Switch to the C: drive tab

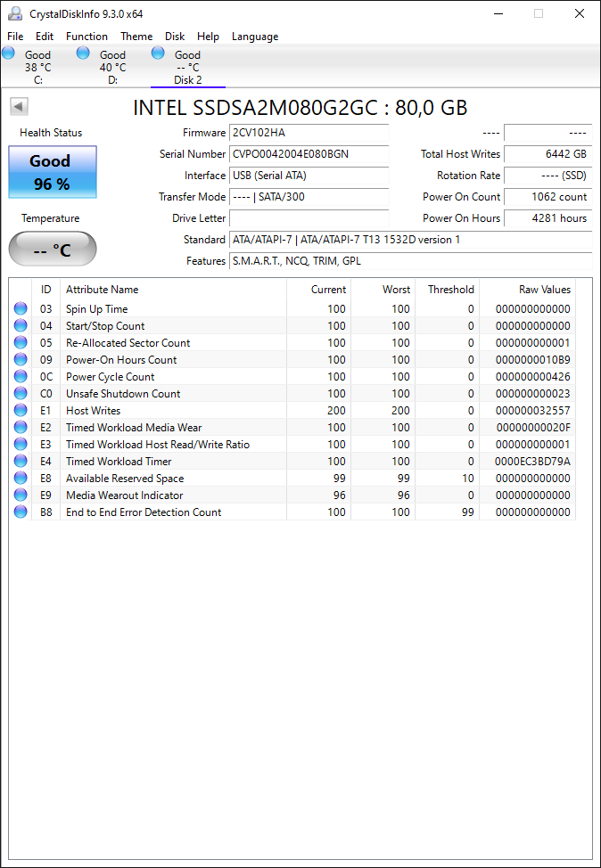pyautogui.click(x=37, y=67)
